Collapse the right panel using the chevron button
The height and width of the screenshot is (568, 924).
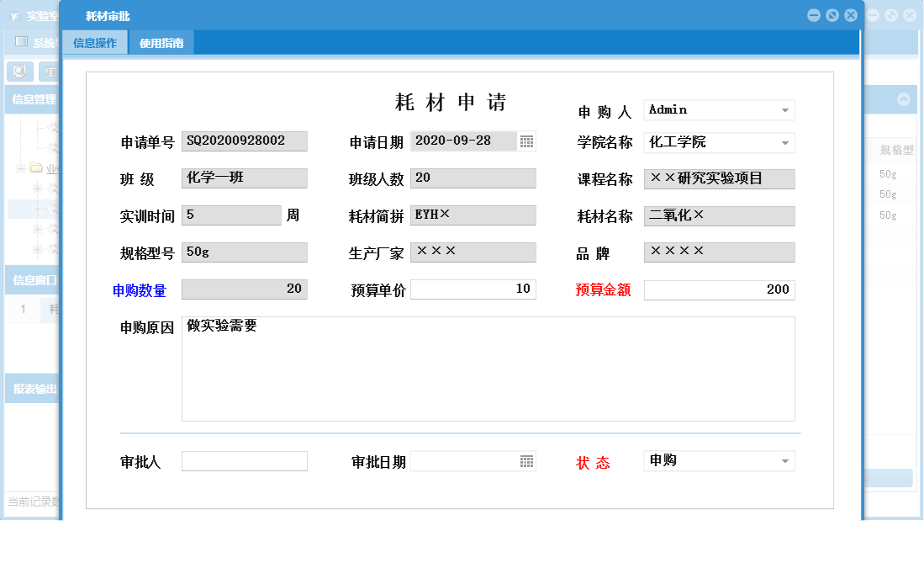[905, 99]
